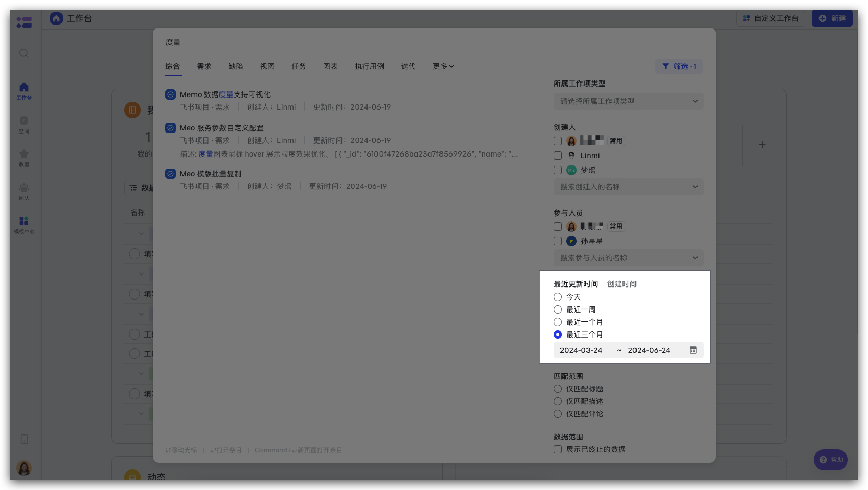The height and width of the screenshot is (490, 868).
Task: Click the 度量 search input field
Action: click(x=434, y=42)
